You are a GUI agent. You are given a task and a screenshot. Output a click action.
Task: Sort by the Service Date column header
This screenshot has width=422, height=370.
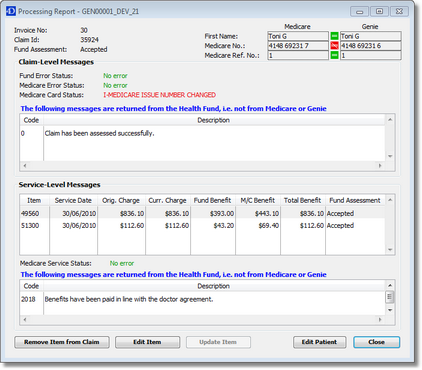[73, 200]
